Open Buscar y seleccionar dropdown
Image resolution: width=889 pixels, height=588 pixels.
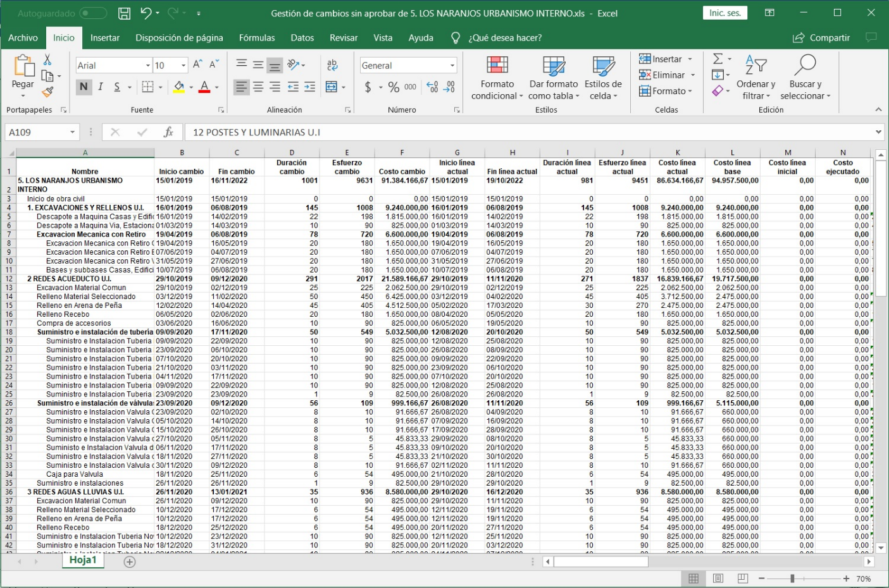(805, 78)
